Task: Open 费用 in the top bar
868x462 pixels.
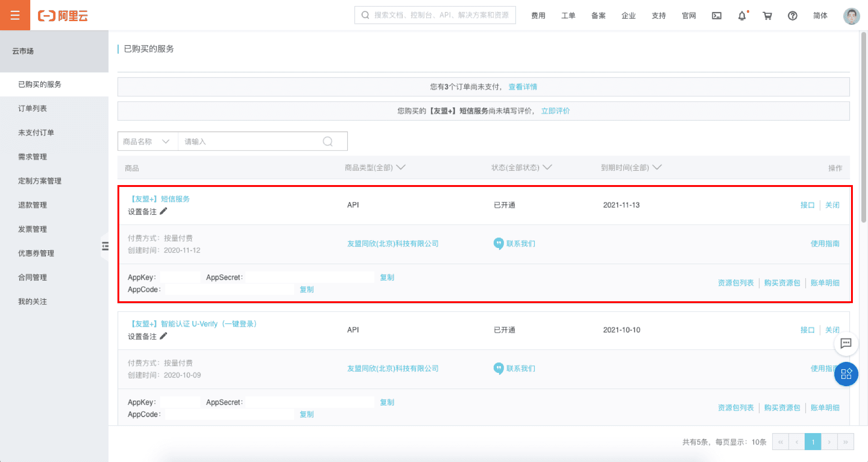Action: 538,16
